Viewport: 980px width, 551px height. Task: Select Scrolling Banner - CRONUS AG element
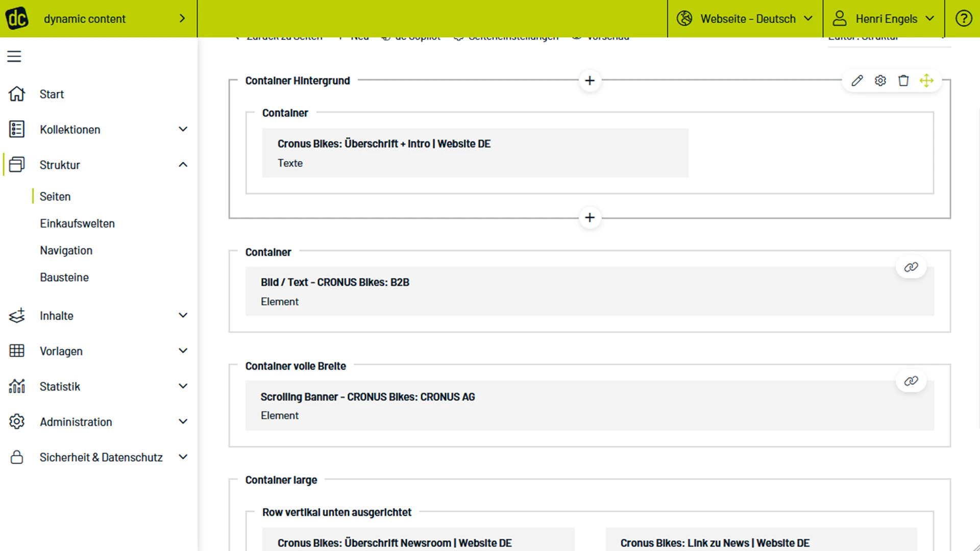click(590, 406)
